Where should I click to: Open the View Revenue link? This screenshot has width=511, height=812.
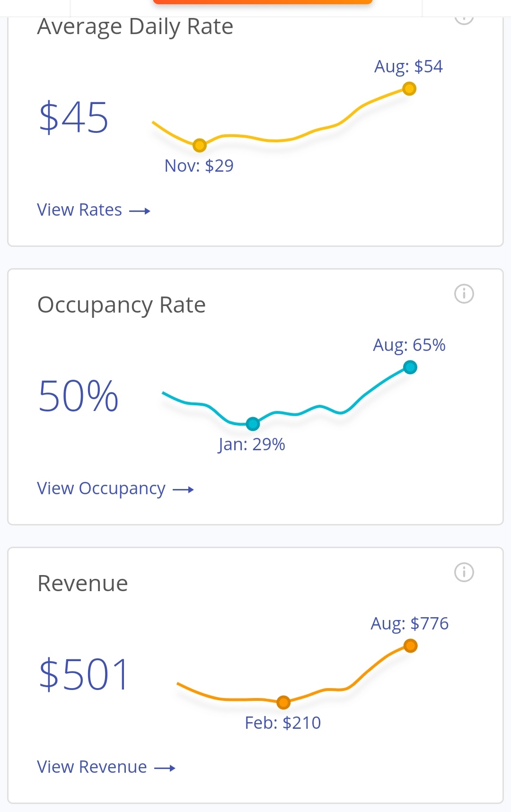click(92, 767)
